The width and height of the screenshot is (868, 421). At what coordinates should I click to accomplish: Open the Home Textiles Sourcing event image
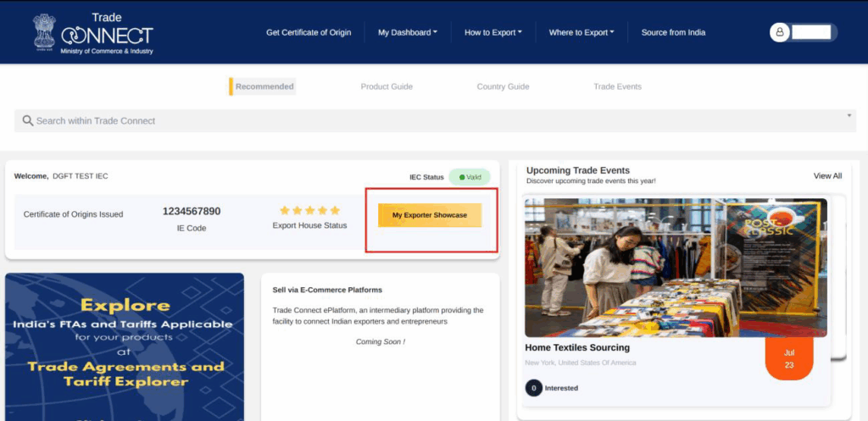point(676,268)
